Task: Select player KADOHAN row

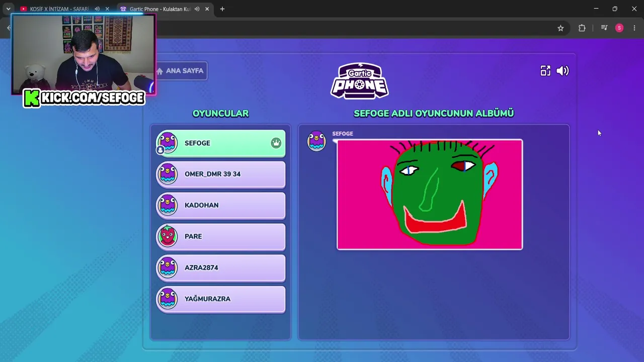Action: click(x=220, y=206)
